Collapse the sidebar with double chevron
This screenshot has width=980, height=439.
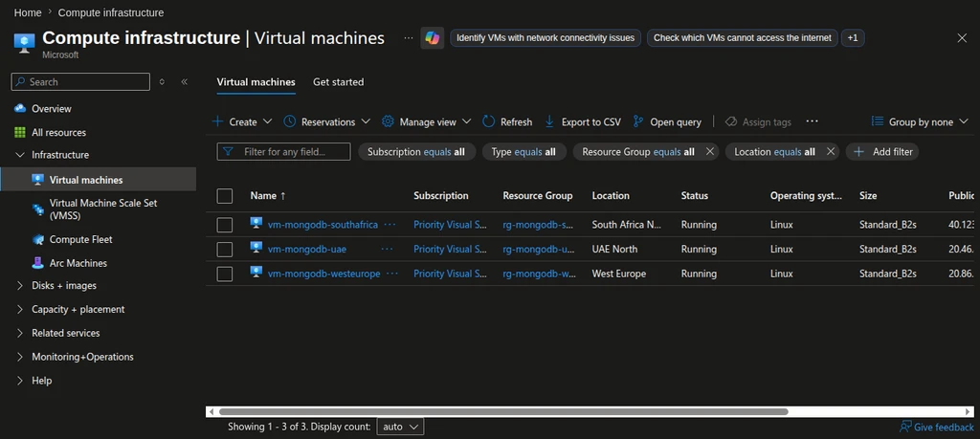185,82
